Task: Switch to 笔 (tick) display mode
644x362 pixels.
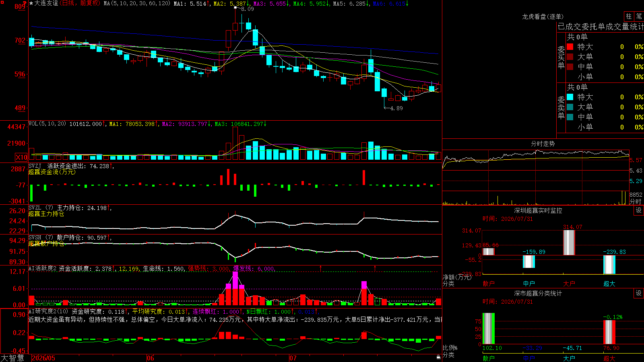Action: point(639,16)
